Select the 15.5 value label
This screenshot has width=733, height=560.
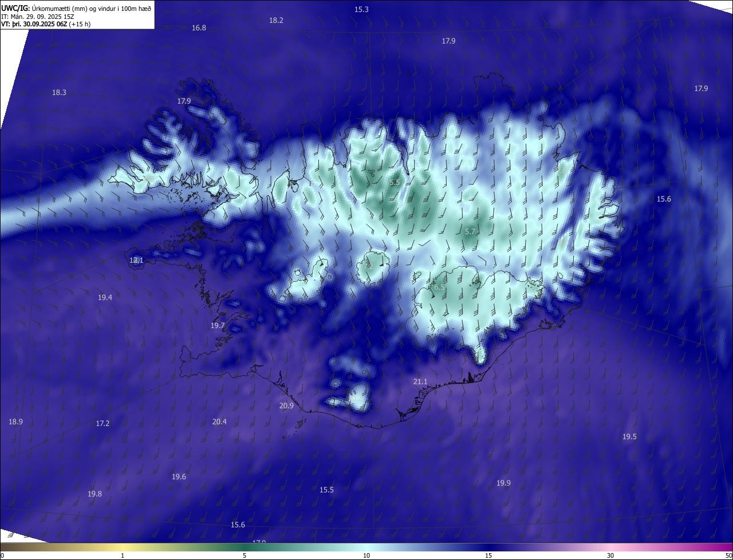pyautogui.click(x=326, y=490)
